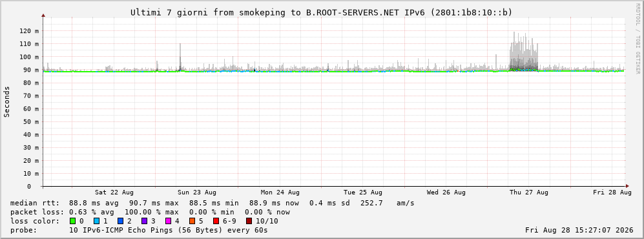
Task: Click the dark blue loss 2 swatch
Action: [120, 221]
